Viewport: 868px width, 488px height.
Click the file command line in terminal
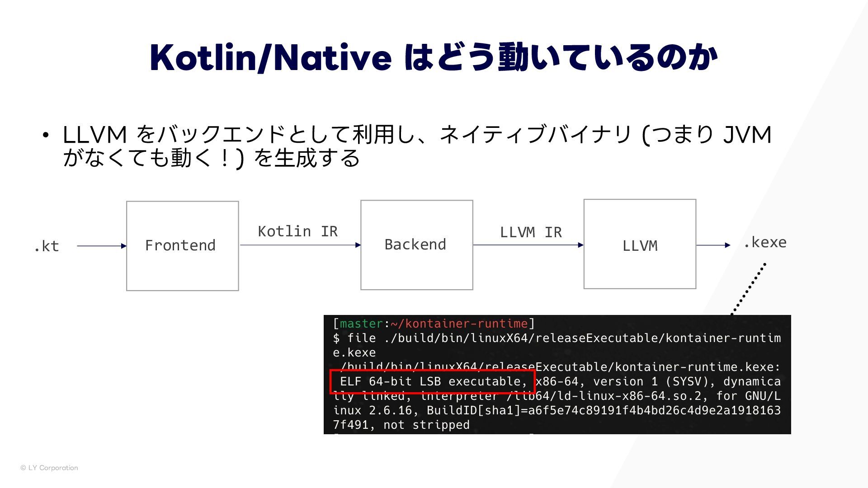(556, 338)
